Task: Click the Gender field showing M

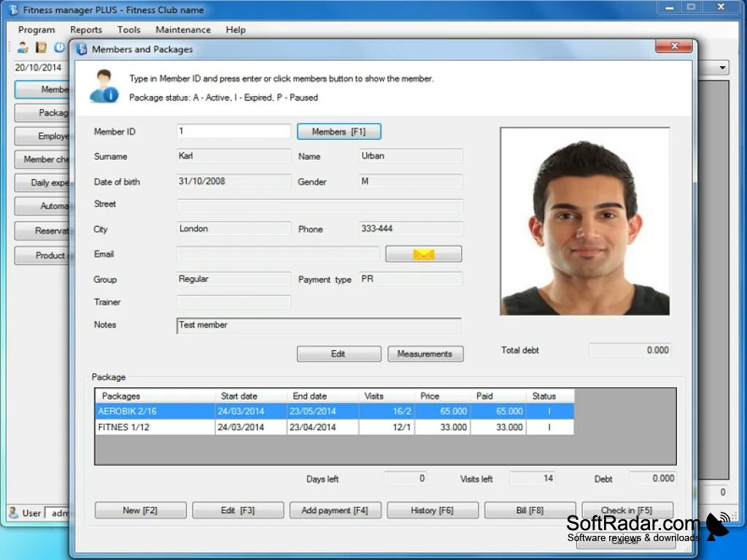Action: pyautogui.click(x=411, y=181)
